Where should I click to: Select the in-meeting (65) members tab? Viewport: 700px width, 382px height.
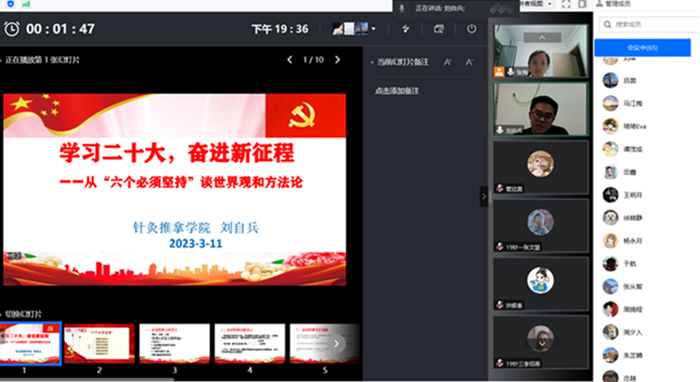pos(642,48)
